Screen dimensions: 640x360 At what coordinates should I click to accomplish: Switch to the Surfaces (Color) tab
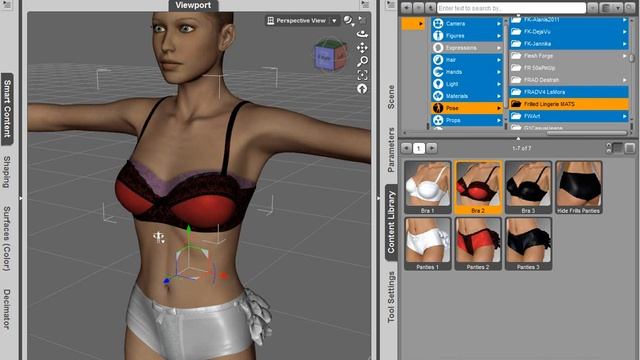pos(7,238)
